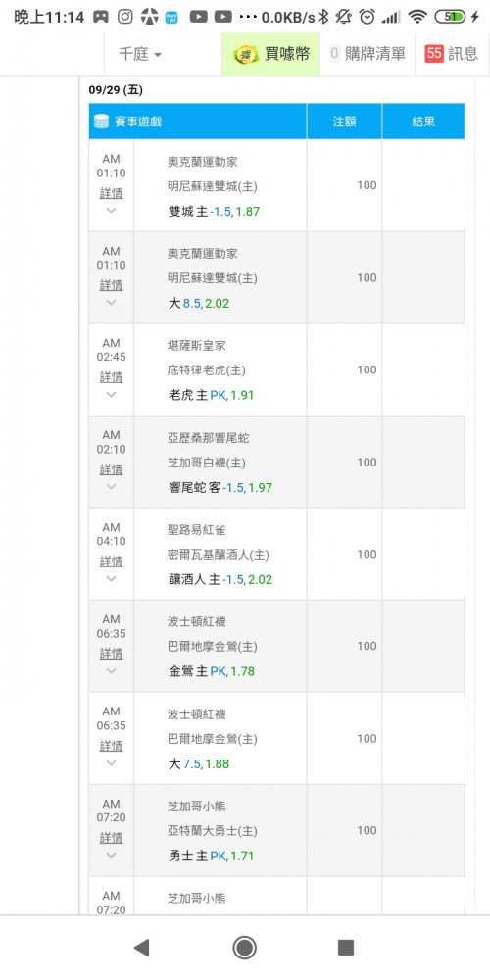Screen dimensions: 490x980
Task: Open the 訊息 tab
Action: pos(452,54)
